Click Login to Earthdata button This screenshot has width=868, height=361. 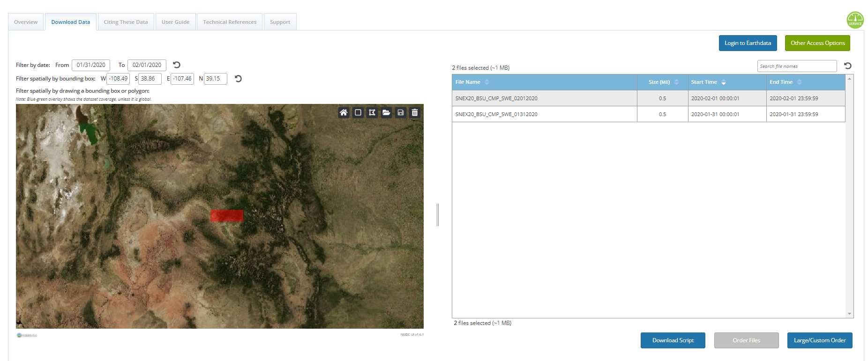click(x=748, y=43)
